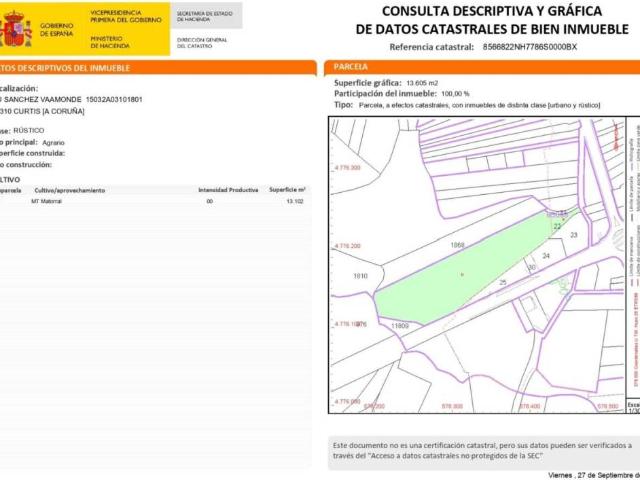
Task: Click parcel number 1868 on map
Action: click(x=457, y=245)
